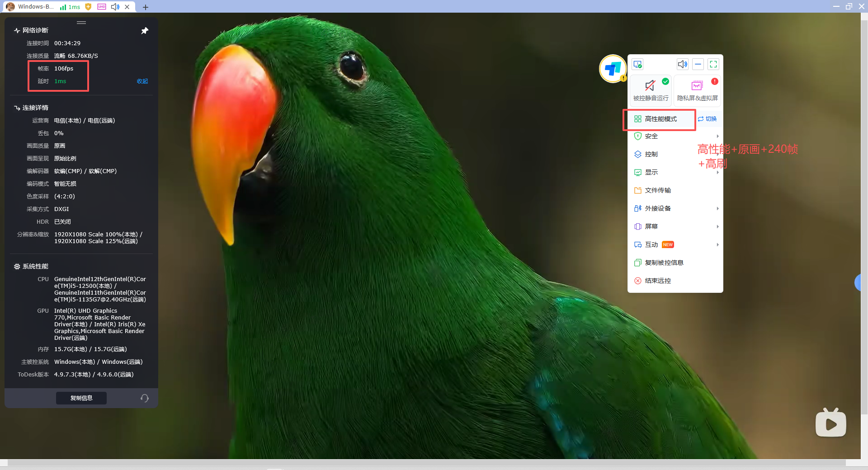Expand the 互动 submenu arrow
868x470 pixels.
pyautogui.click(x=717, y=244)
